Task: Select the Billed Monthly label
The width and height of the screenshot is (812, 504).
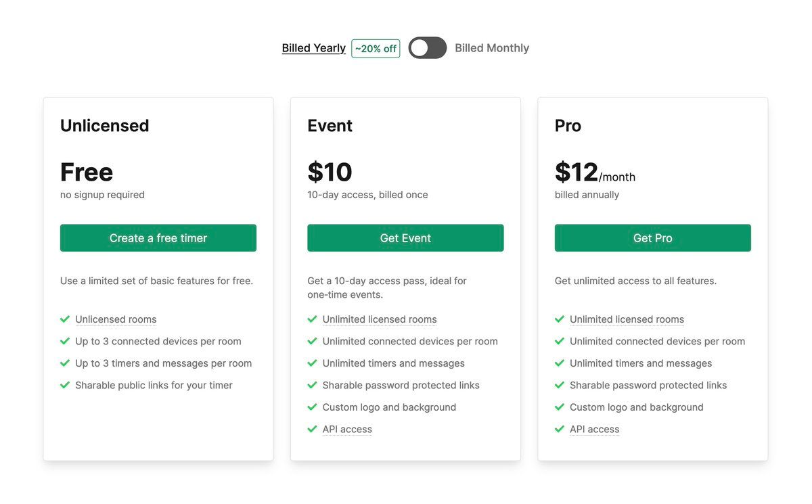Action: 492,48
